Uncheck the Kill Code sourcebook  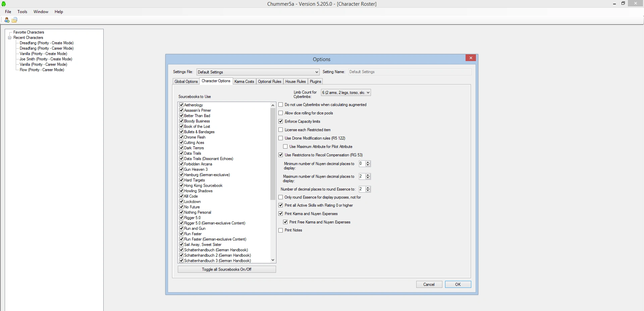181,196
